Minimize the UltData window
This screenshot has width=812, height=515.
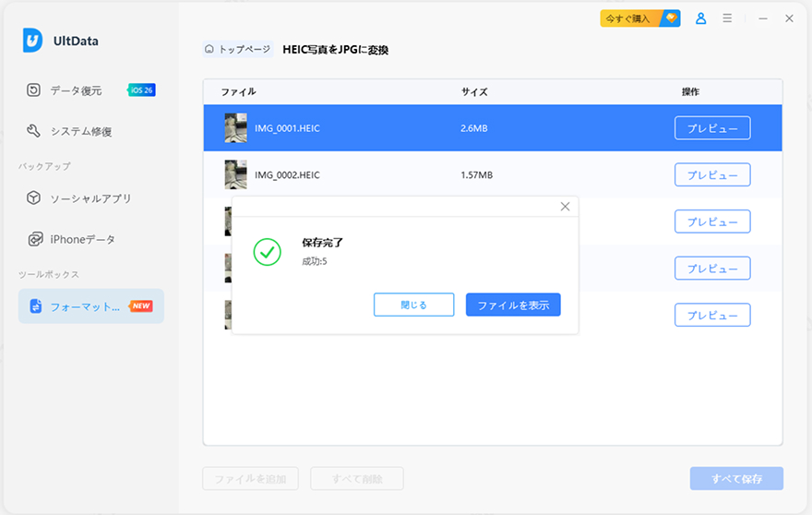pos(763,18)
